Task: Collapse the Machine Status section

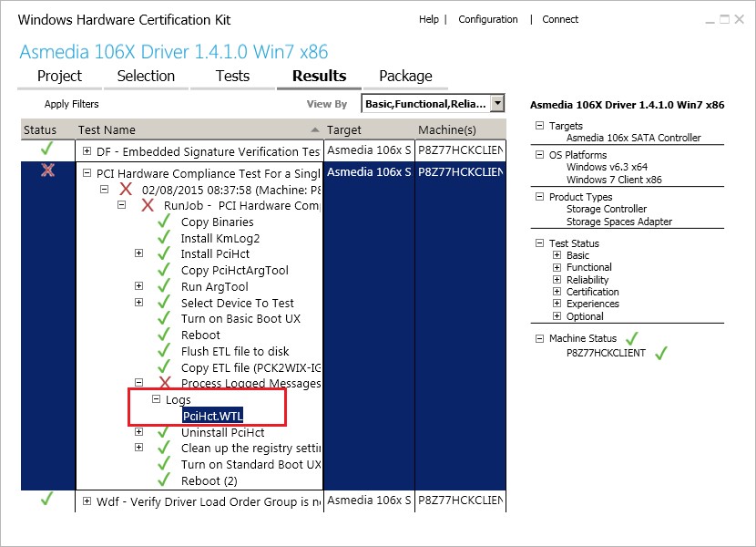Action: [x=539, y=338]
